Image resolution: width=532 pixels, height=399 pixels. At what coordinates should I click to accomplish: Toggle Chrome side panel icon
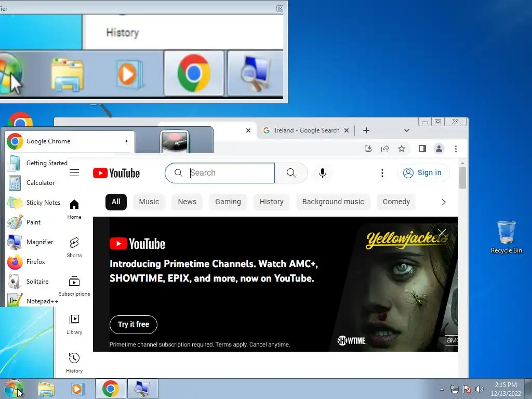click(422, 149)
